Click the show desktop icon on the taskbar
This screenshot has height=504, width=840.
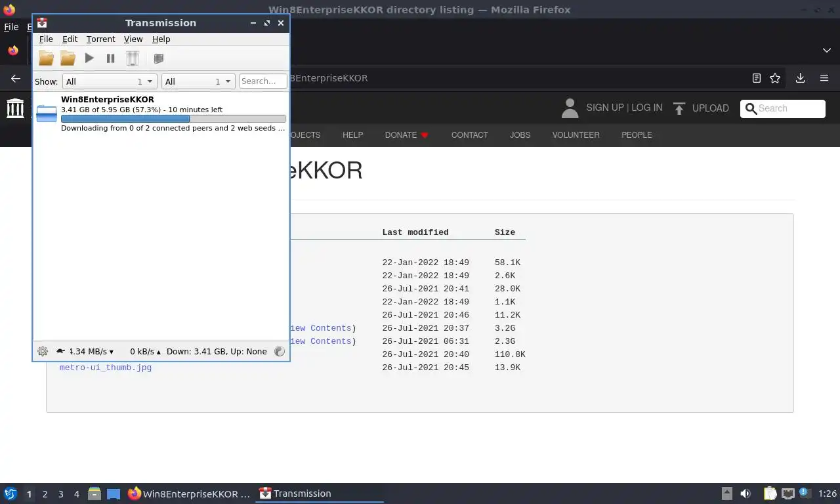point(114,493)
